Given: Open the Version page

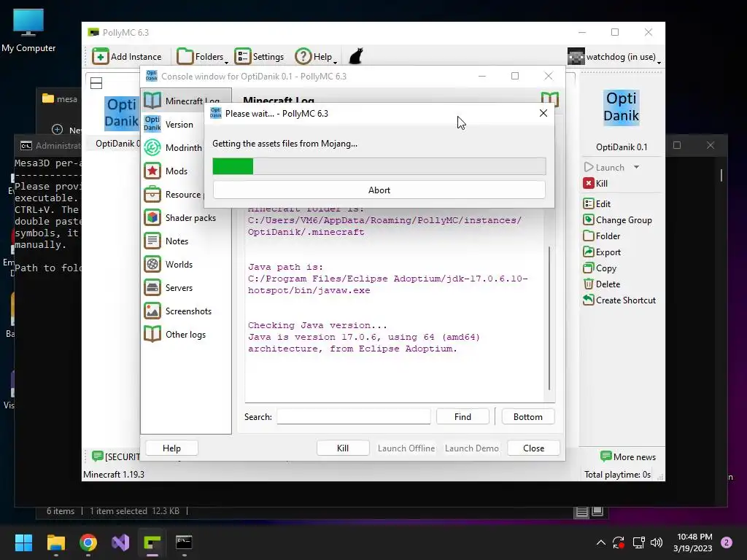Looking at the screenshot, I should point(179,124).
